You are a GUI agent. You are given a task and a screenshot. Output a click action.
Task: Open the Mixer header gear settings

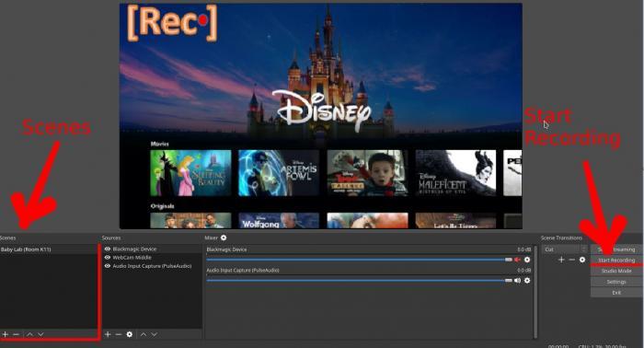(224, 238)
